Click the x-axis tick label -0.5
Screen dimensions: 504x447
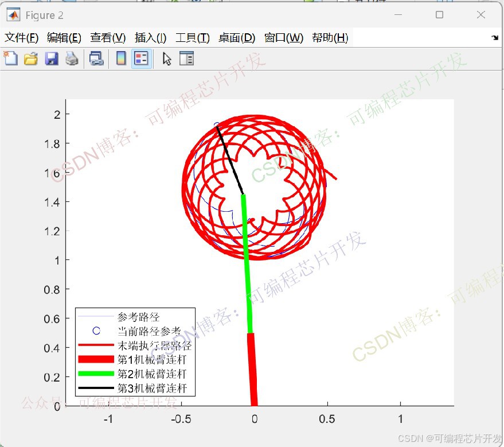(x=181, y=419)
